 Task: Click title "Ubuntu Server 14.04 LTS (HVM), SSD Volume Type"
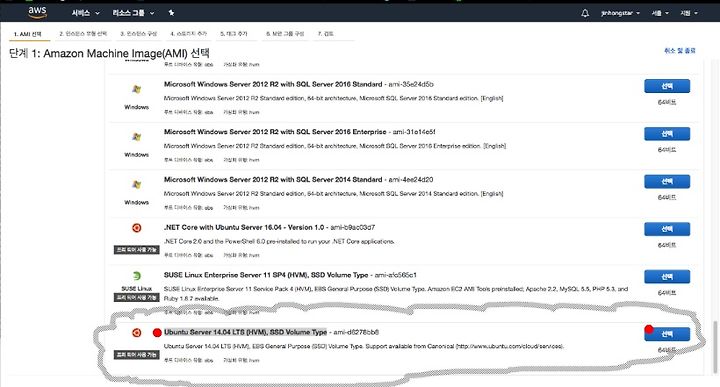point(245,332)
